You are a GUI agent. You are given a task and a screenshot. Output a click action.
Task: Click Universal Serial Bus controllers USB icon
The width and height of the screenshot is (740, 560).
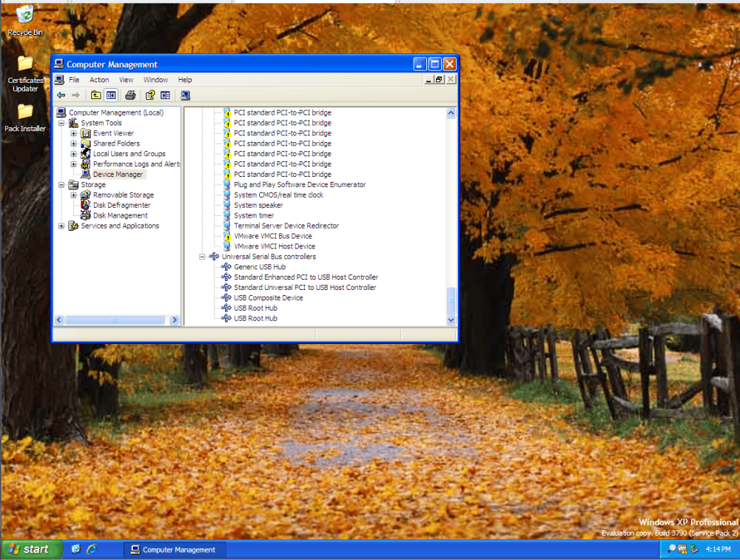[x=215, y=257]
